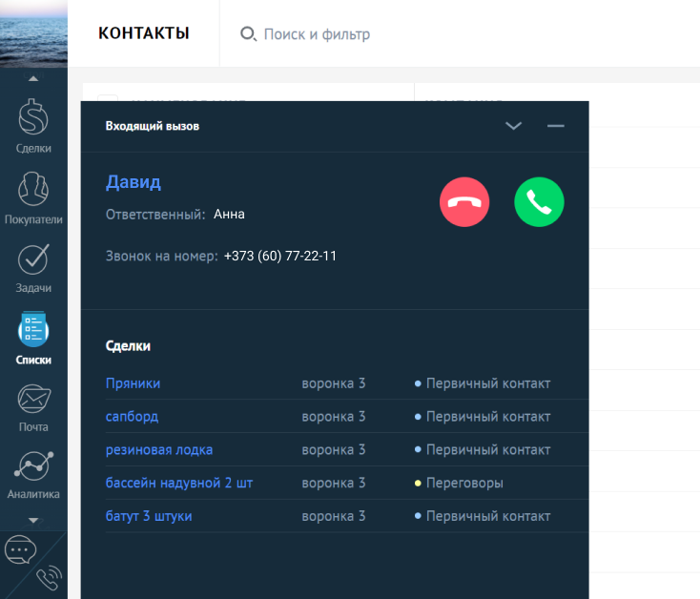Decline the incoming call with red button

pos(464,202)
